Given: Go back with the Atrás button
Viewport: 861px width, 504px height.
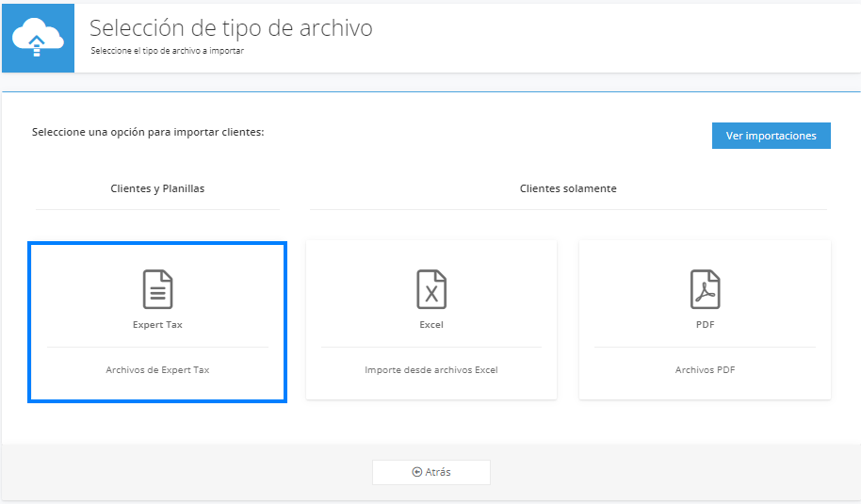Looking at the screenshot, I should coord(431,472).
